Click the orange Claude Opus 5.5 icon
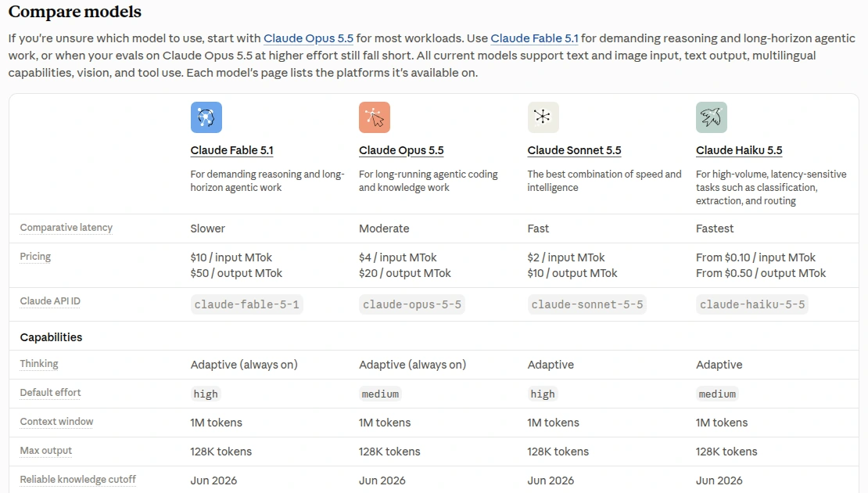Image resolution: width=868 pixels, height=493 pixels. click(375, 117)
